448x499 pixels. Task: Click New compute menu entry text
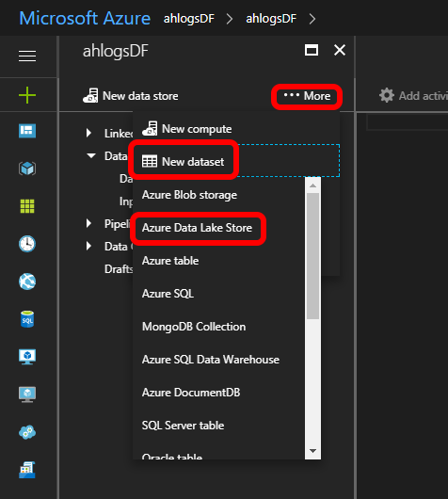point(197,129)
